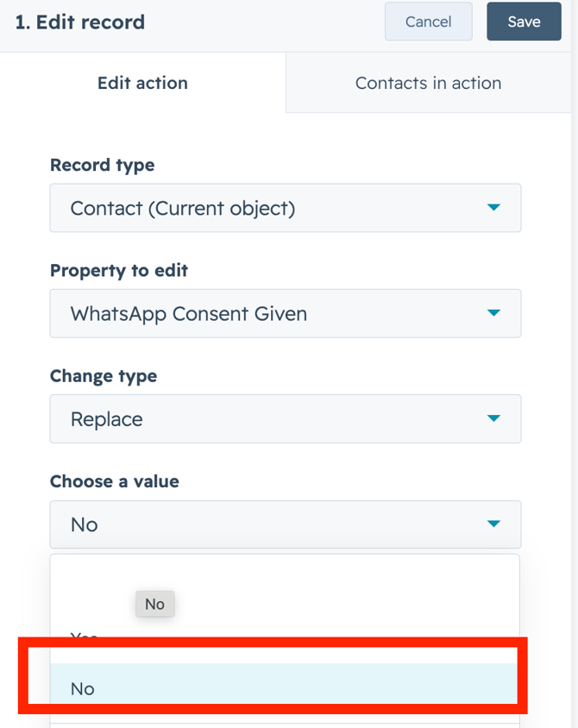The width and height of the screenshot is (578, 728).
Task: Click the Property to edit label
Action: pyautogui.click(x=118, y=270)
